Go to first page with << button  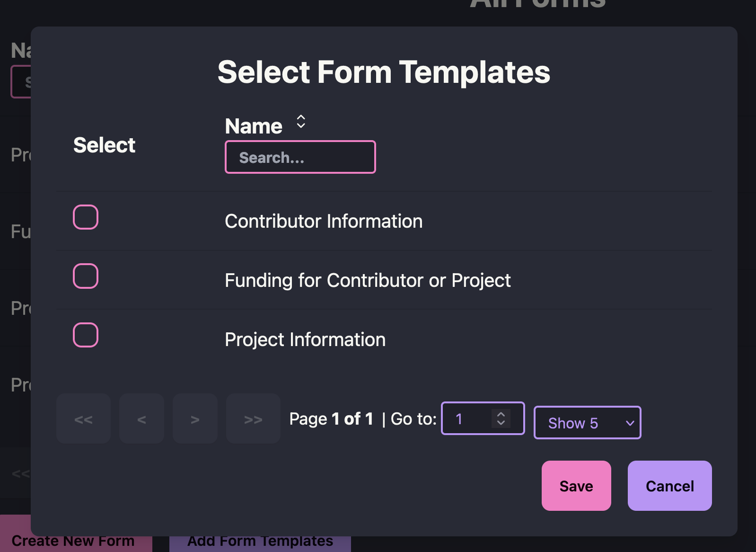(x=83, y=419)
